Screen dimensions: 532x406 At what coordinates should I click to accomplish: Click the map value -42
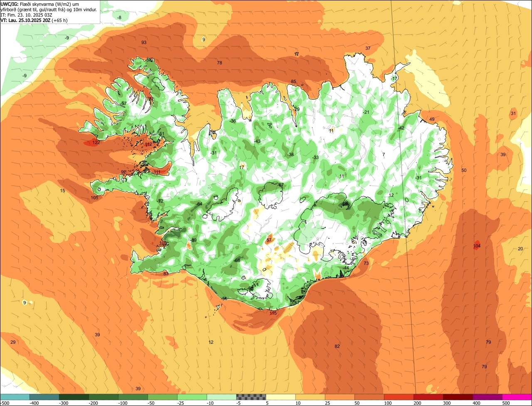(401, 128)
